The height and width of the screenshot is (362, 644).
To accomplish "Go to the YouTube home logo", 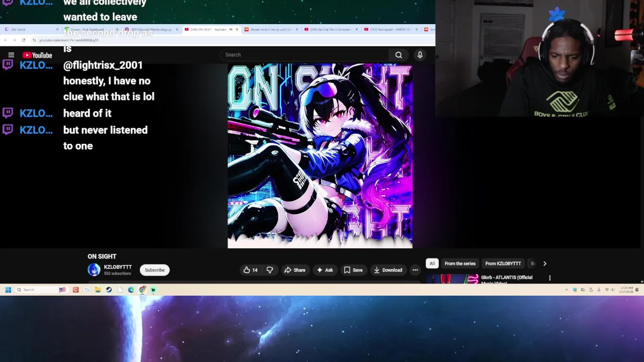I will [x=37, y=55].
